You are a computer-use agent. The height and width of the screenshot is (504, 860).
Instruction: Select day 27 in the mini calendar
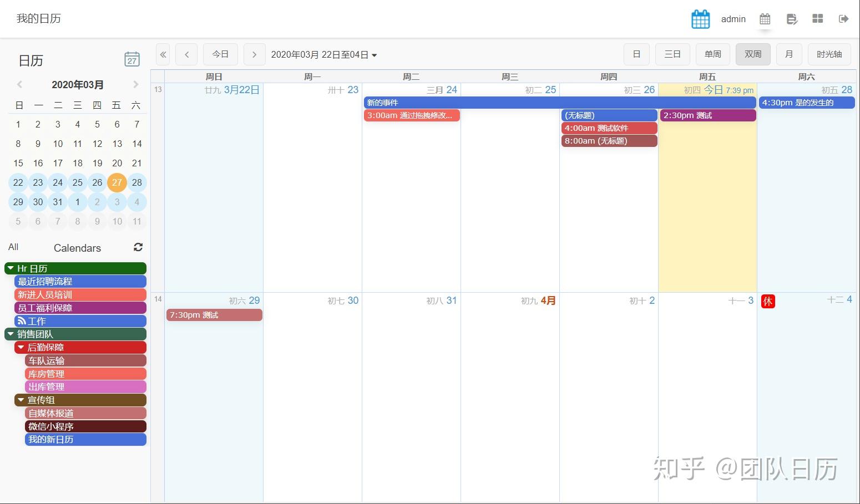click(117, 182)
